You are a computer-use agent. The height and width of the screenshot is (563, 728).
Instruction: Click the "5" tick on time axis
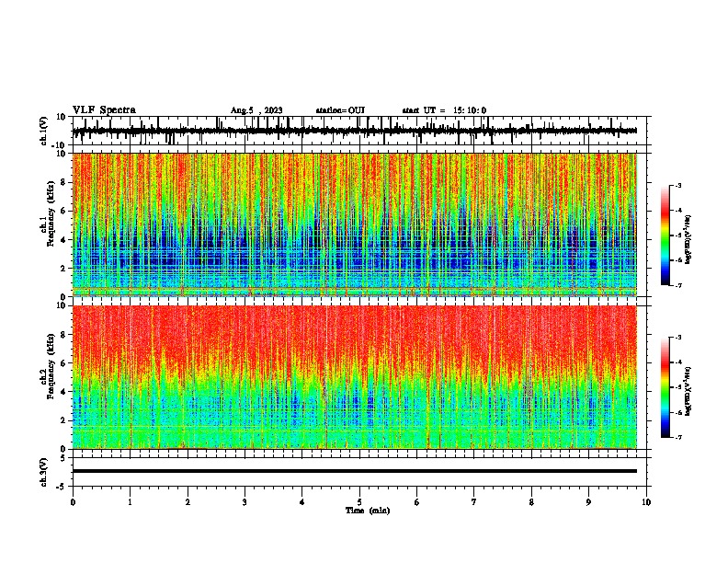(x=359, y=502)
